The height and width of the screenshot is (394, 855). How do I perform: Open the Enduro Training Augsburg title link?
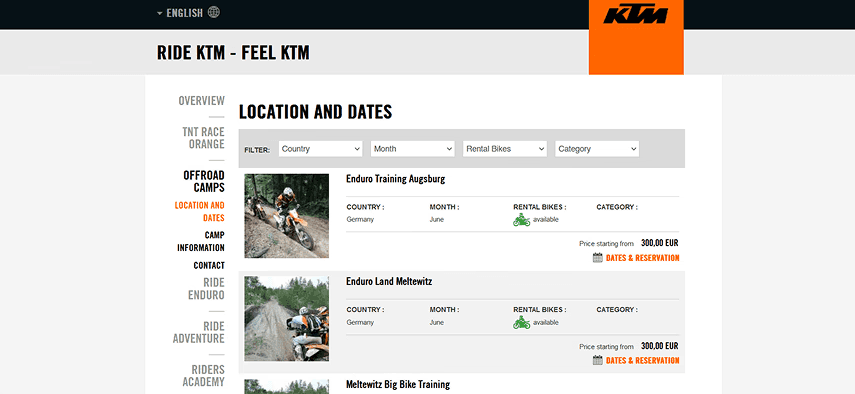[x=395, y=179]
